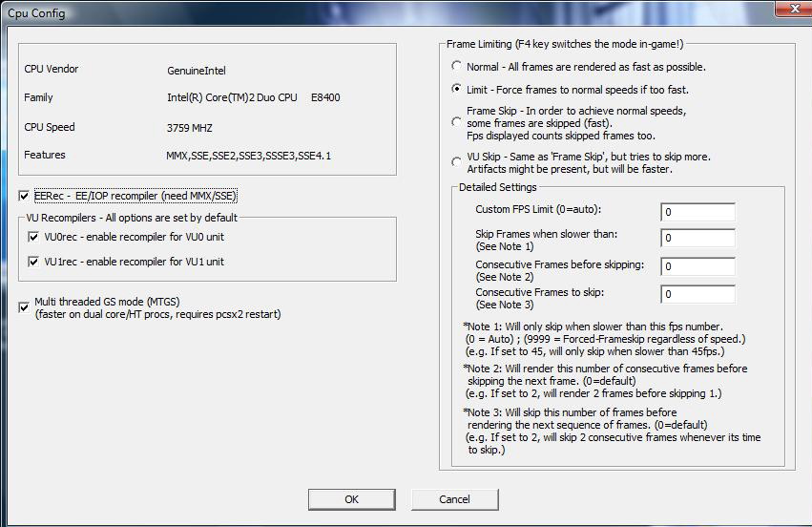
Task: Click the 3759 MHZ speed value
Action: [190, 128]
